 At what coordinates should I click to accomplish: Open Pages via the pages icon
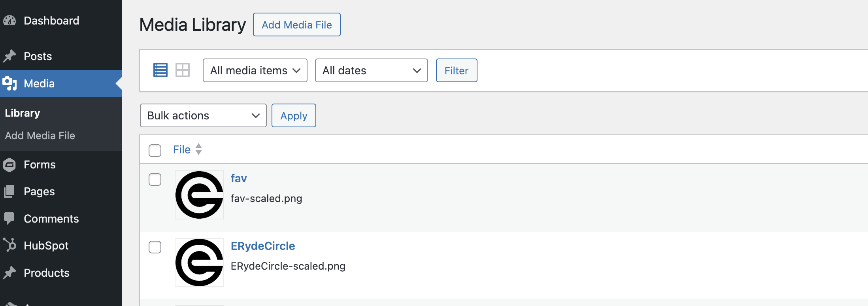[10, 191]
